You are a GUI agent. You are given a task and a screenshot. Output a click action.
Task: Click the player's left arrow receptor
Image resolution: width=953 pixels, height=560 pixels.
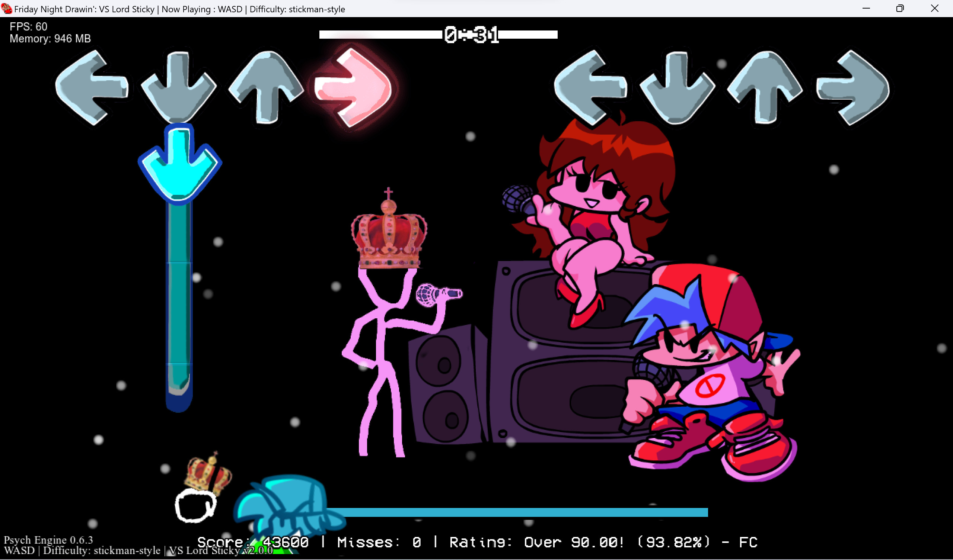click(x=590, y=87)
